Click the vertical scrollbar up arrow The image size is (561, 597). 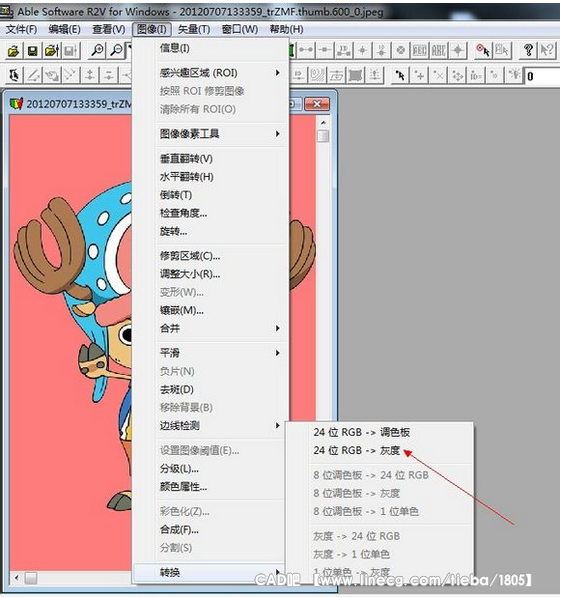(323, 123)
